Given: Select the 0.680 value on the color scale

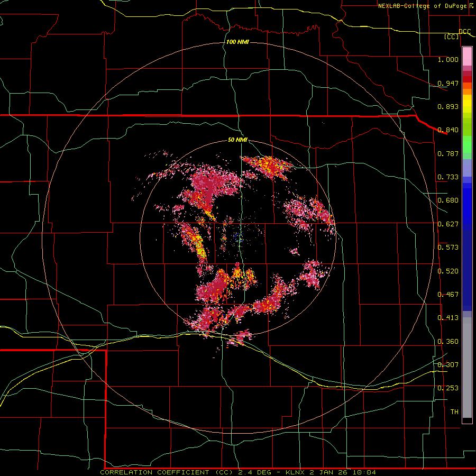Looking at the screenshot, I should pyautogui.click(x=448, y=200).
